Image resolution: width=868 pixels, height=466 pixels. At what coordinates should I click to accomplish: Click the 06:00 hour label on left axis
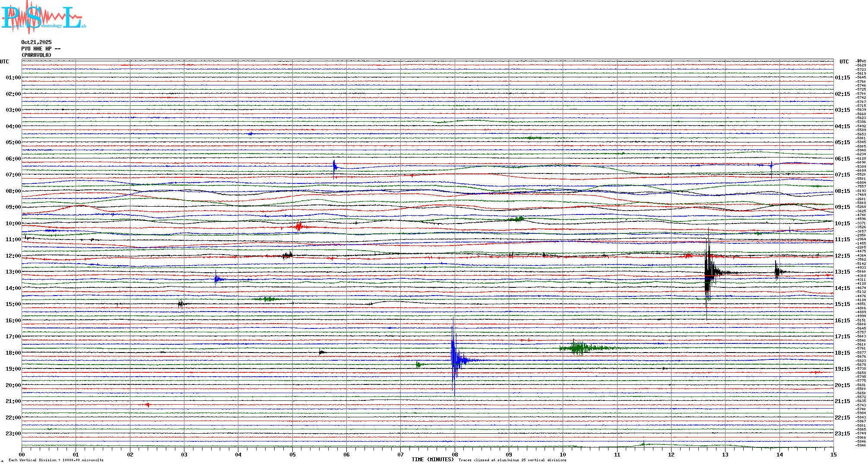coord(13,159)
